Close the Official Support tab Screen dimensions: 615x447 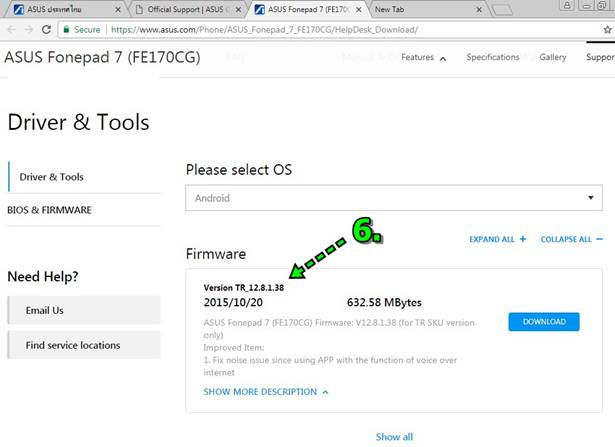(238, 10)
